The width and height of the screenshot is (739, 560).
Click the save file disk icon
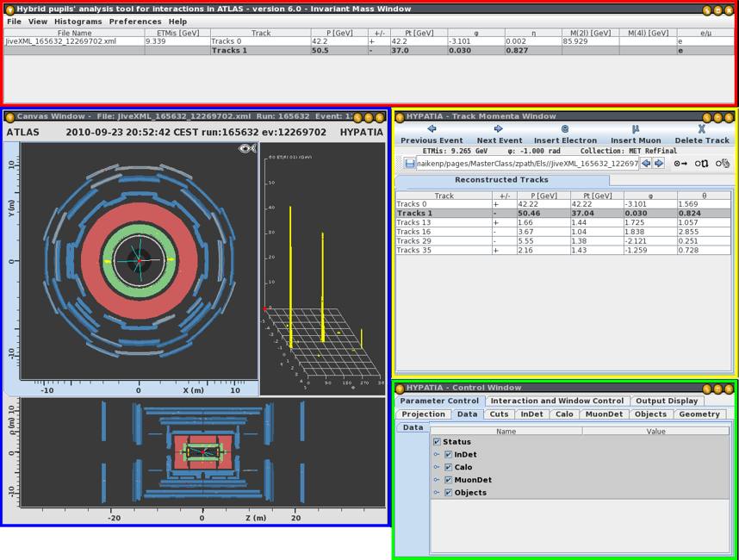410,163
